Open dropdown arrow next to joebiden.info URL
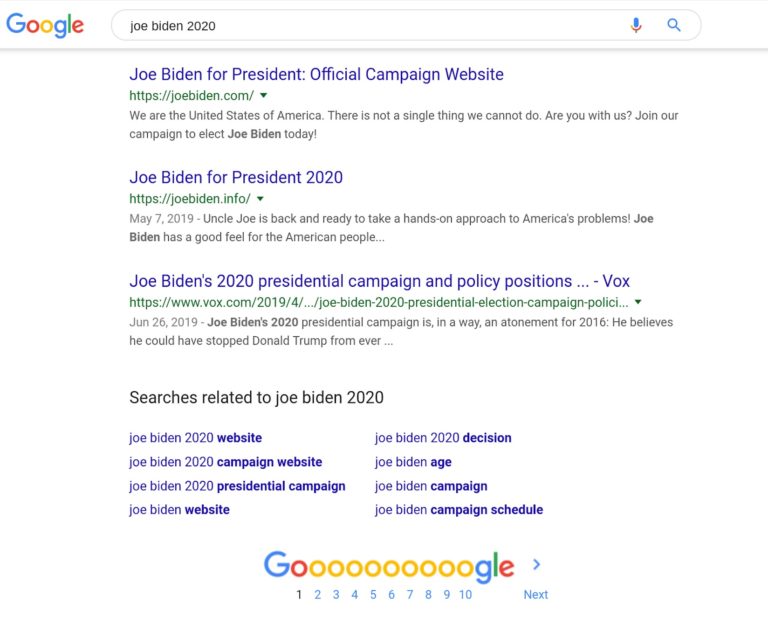 [x=260, y=199]
